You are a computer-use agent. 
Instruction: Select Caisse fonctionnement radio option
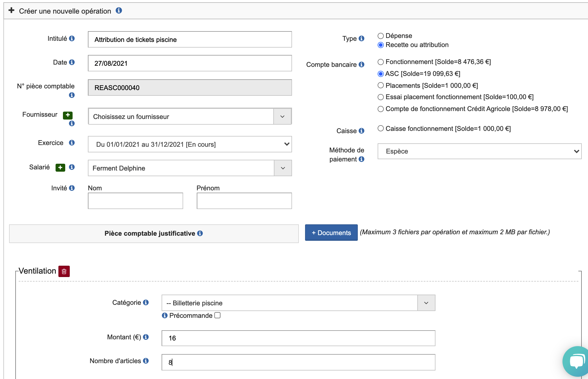(381, 129)
